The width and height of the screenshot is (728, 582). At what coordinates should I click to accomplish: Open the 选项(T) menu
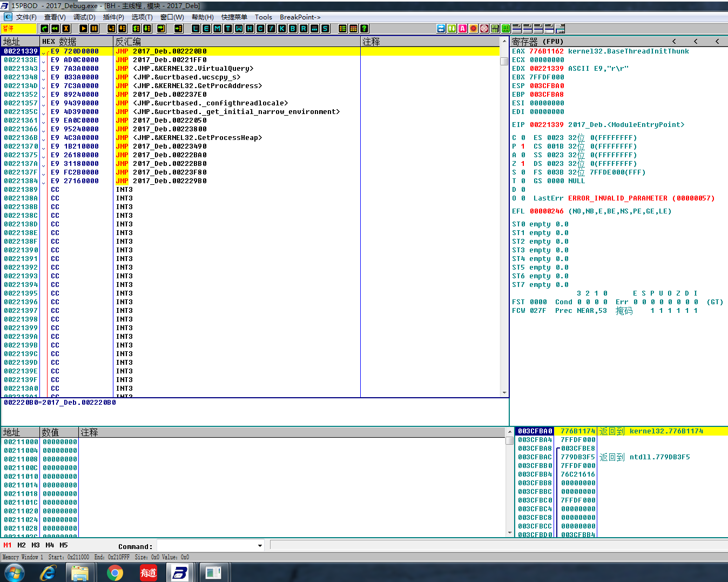pyautogui.click(x=142, y=17)
